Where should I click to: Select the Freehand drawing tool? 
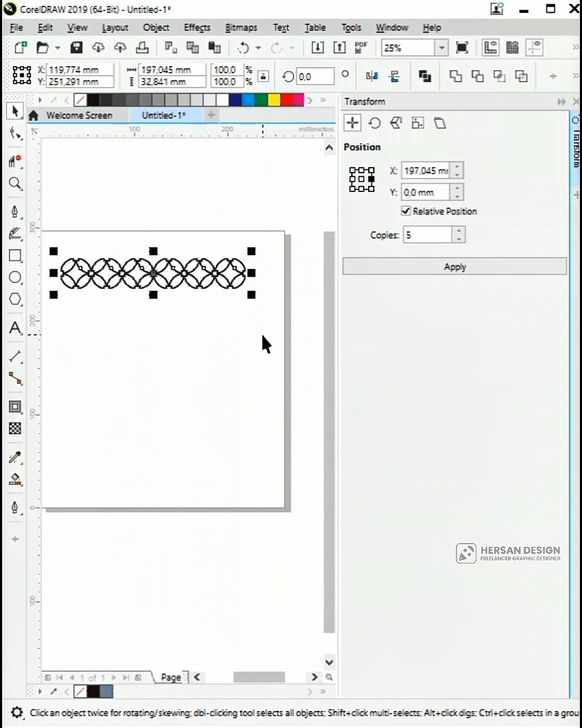[x=15, y=211]
